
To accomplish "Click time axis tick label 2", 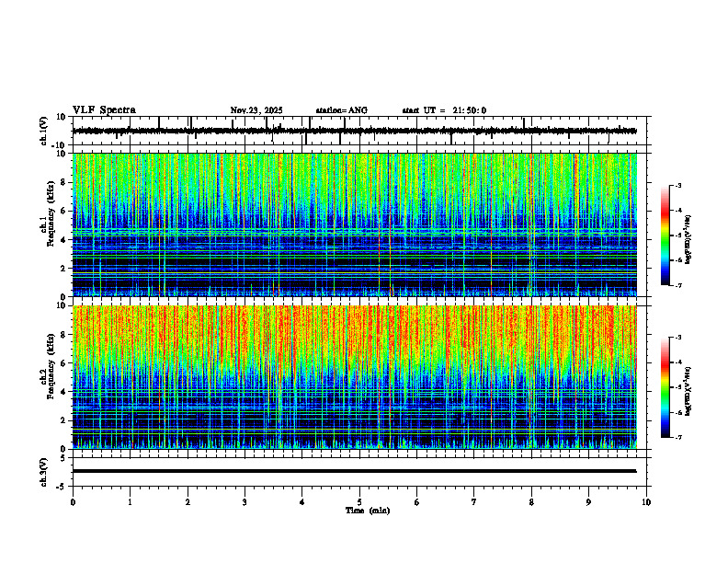I will pos(188,502).
